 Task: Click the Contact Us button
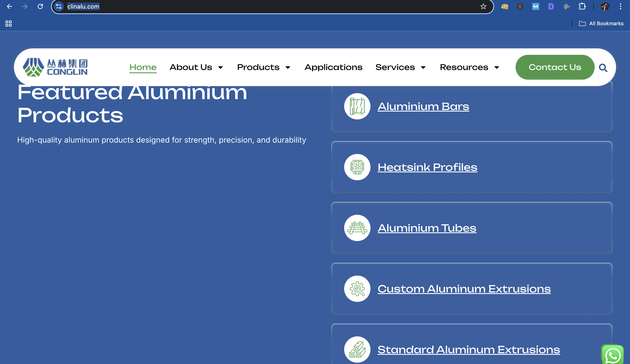click(x=555, y=67)
